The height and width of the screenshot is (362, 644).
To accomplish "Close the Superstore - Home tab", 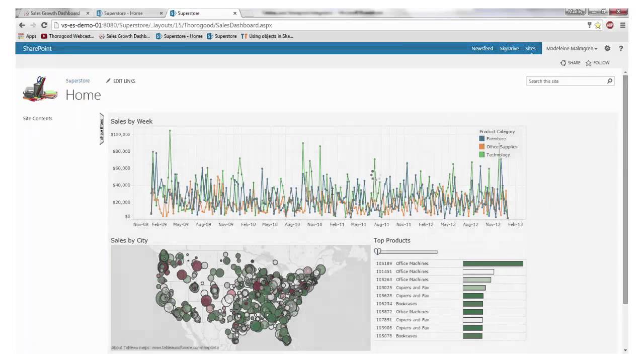I will click(x=161, y=13).
